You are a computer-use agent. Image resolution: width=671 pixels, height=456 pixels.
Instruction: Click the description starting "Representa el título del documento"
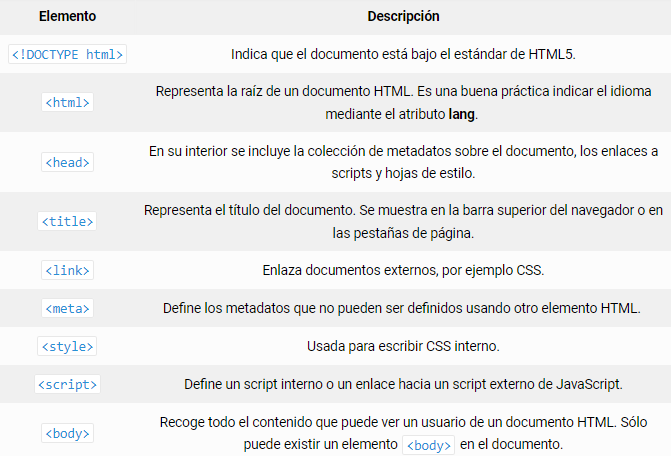(403, 220)
